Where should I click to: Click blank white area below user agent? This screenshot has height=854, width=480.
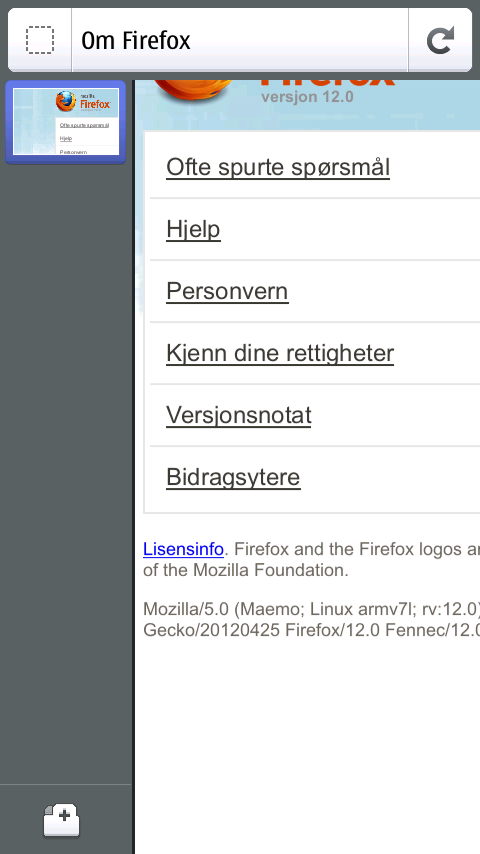coord(308,746)
